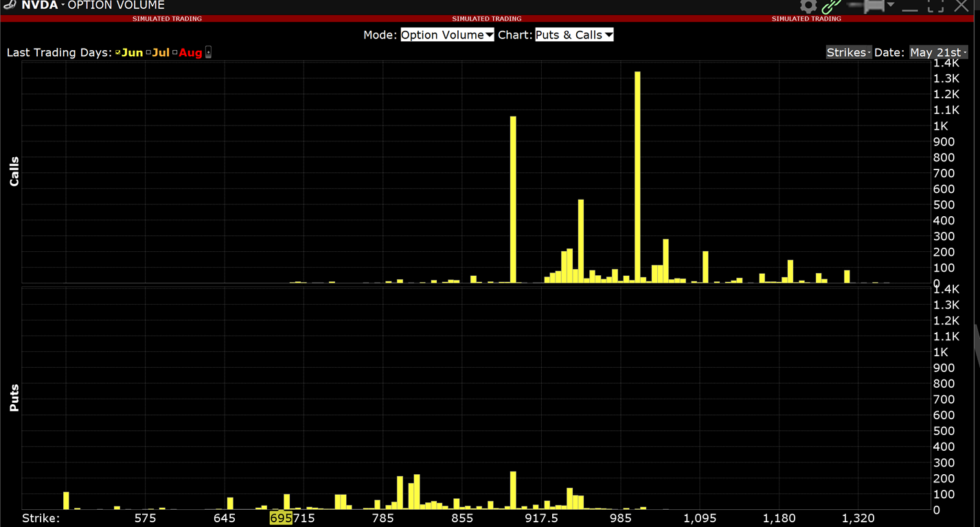Click the tallest Puts volume bar

pyautogui.click(x=513, y=490)
